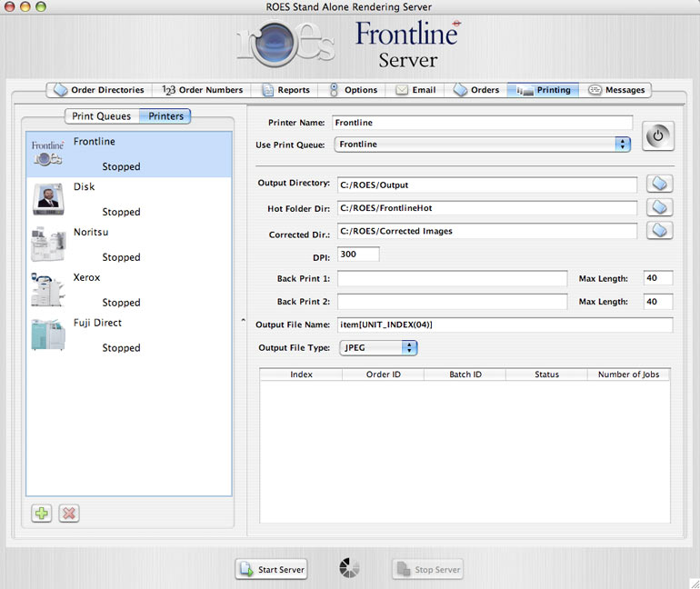Click the Back Print 1 field
The image size is (700, 589).
[452, 278]
